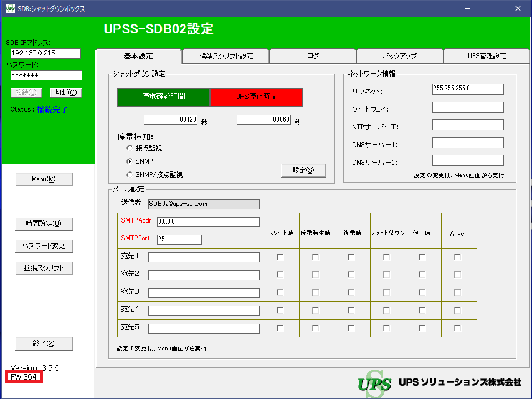This screenshot has height=399, width=532.
Task: Select the 接点監視 radio button
Action: [x=129, y=148]
